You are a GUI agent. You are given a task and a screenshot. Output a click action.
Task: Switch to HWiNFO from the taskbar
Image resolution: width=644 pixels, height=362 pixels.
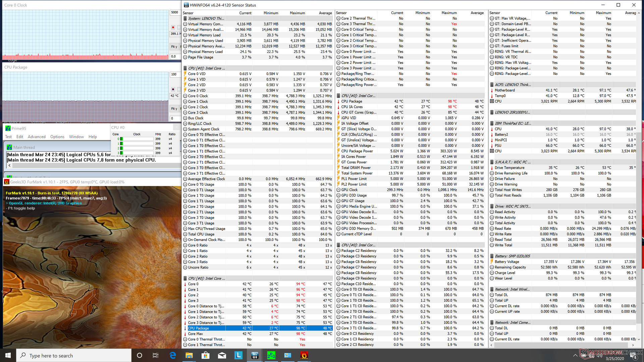coord(255,355)
